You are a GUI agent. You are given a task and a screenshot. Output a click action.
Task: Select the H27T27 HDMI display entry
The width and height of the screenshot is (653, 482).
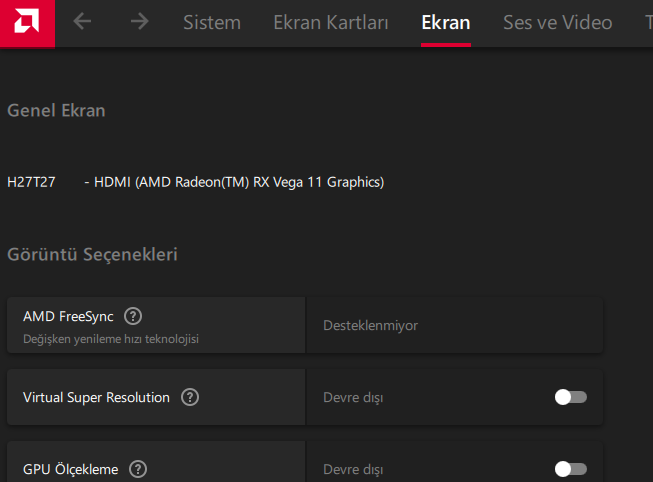point(196,182)
